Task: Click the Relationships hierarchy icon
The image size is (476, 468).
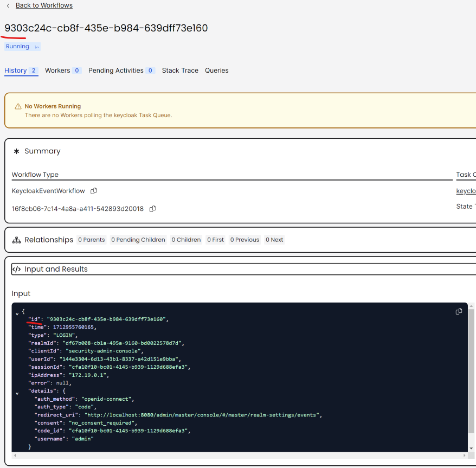Action: (16, 240)
